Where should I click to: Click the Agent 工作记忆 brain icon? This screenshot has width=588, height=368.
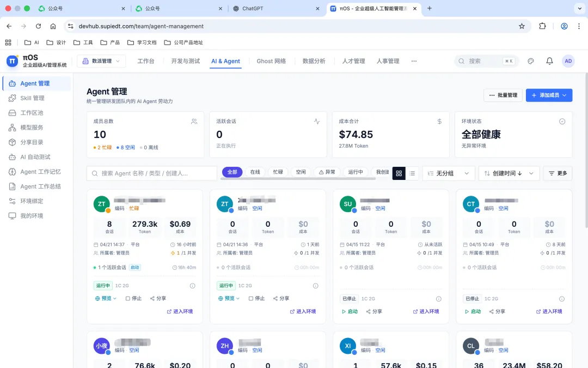pyautogui.click(x=13, y=172)
